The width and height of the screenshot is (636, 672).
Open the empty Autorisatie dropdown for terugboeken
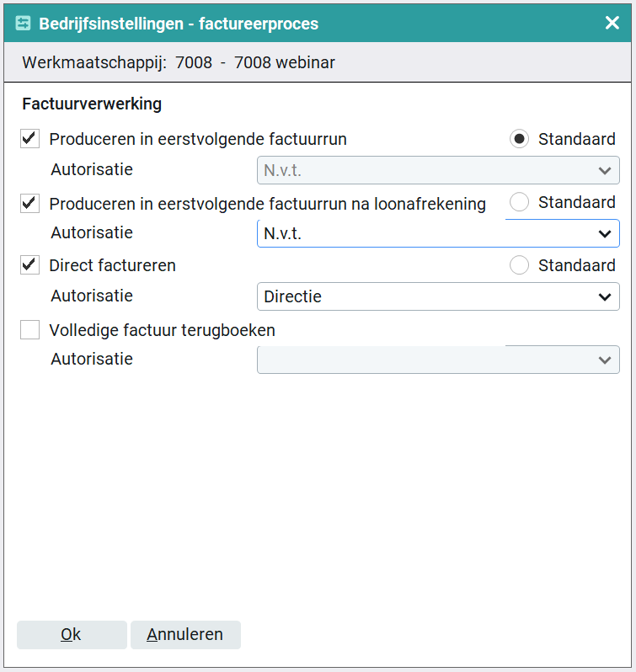click(x=438, y=359)
